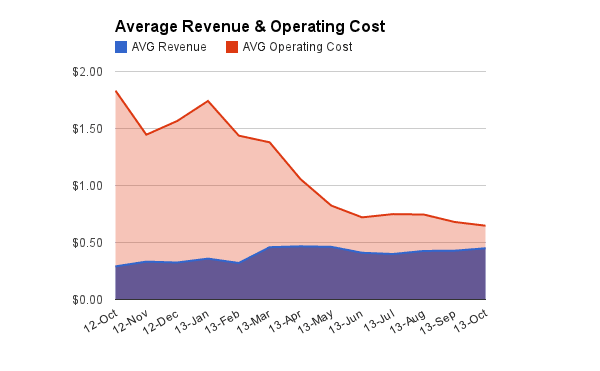Click the 13-Mar x-axis label

[x=253, y=322]
